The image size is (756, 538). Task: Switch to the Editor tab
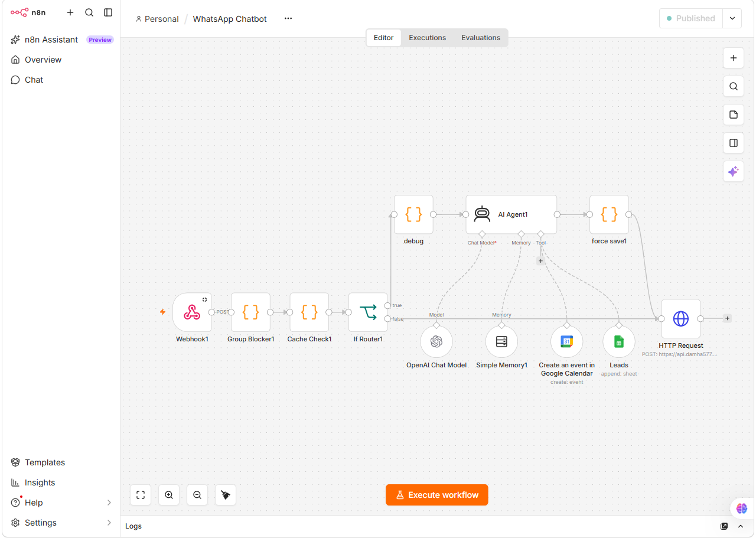tap(384, 38)
